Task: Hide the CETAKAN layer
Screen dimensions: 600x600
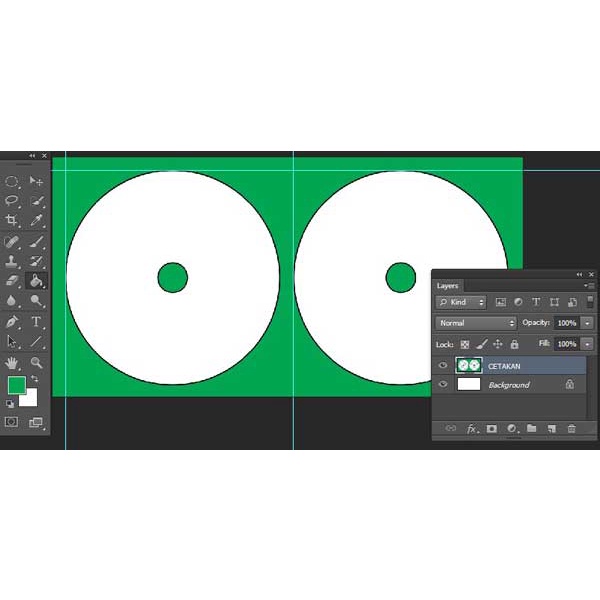Action: [443, 366]
